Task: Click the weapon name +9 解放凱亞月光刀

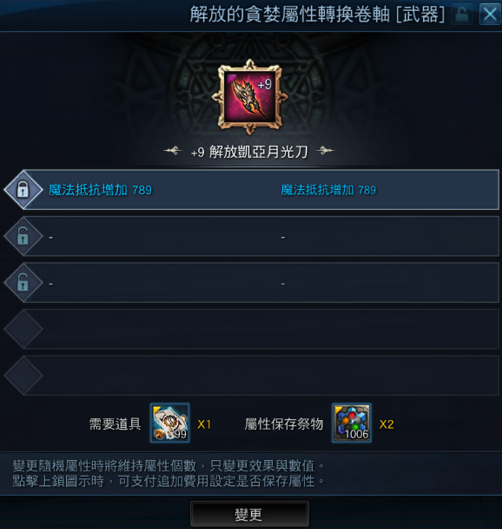Action: [249, 152]
